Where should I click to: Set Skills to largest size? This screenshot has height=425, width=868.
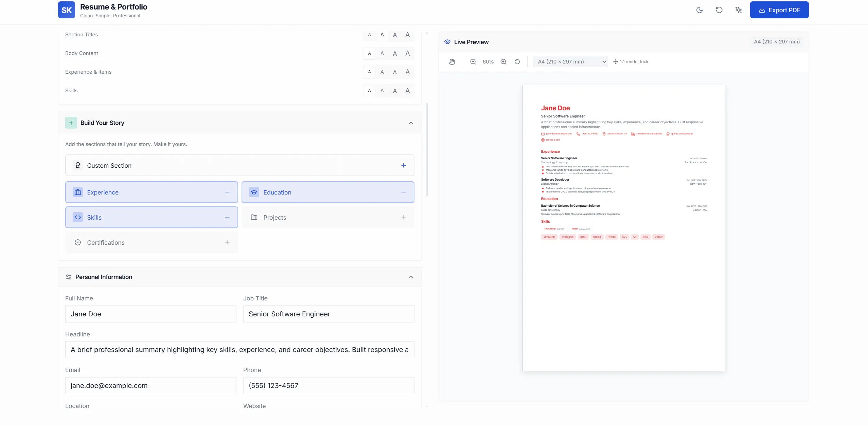(408, 91)
